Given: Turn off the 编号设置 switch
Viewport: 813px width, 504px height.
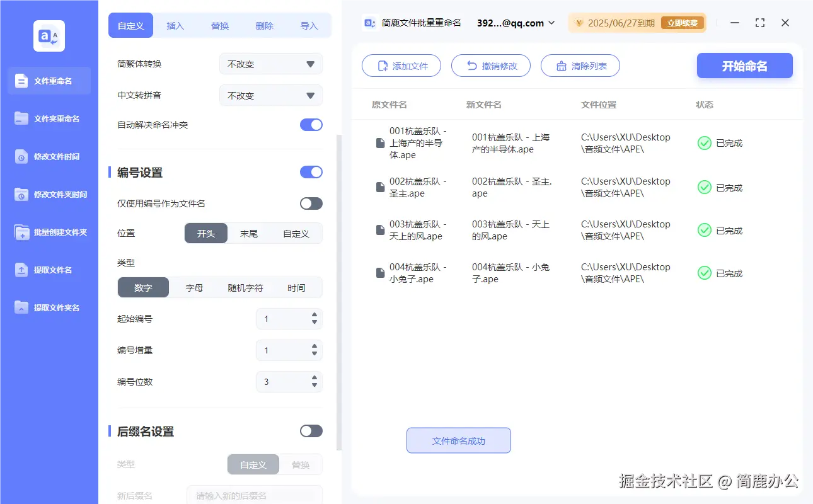Looking at the screenshot, I should 311,172.
